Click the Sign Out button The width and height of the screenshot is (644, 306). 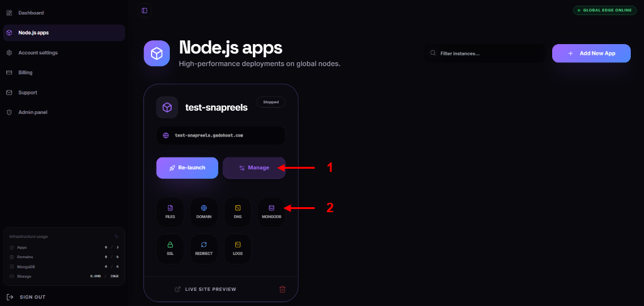click(26, 297)
